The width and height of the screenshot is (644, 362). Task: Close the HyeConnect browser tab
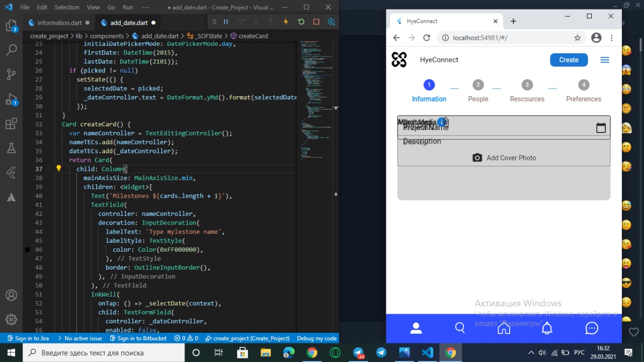click(x=495, y=21)
